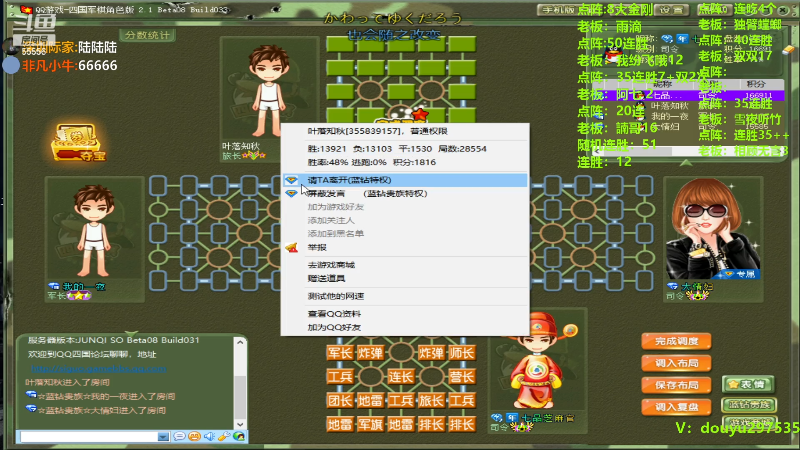Select the 大情妇 player avatar with sunglasses
The height and width of the screenshot is (450, 800).
(x=713, y=229)
